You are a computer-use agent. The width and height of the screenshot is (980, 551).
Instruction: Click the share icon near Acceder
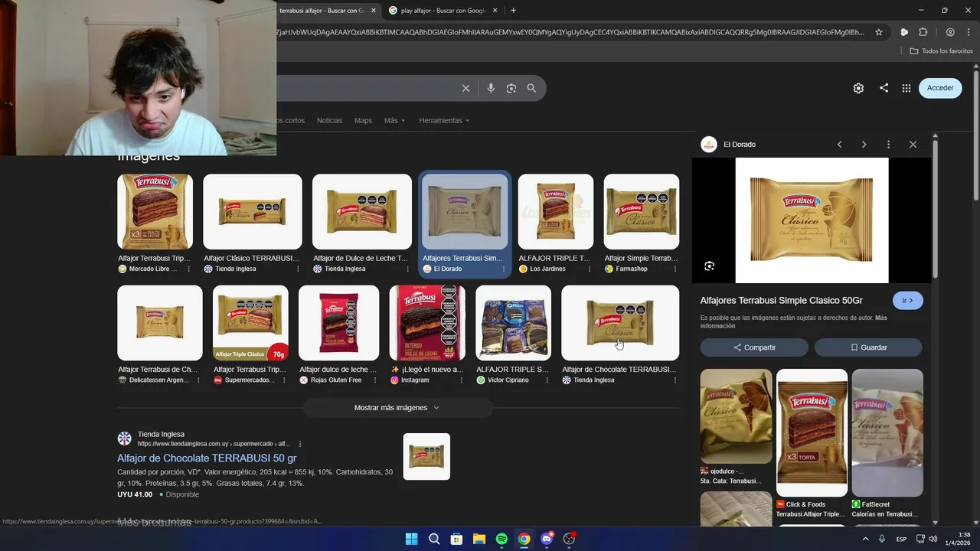point(884,88)
